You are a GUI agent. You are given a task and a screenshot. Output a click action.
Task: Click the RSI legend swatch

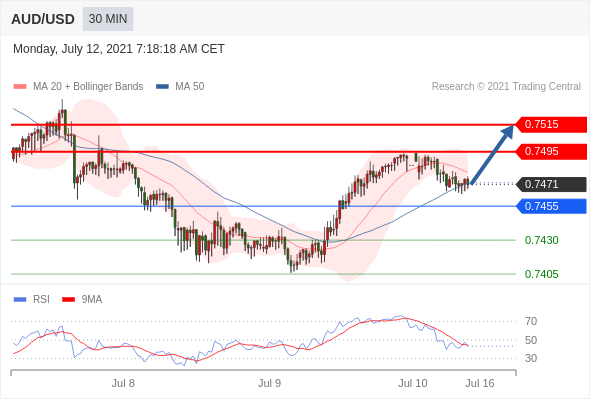tap(20, 300)
